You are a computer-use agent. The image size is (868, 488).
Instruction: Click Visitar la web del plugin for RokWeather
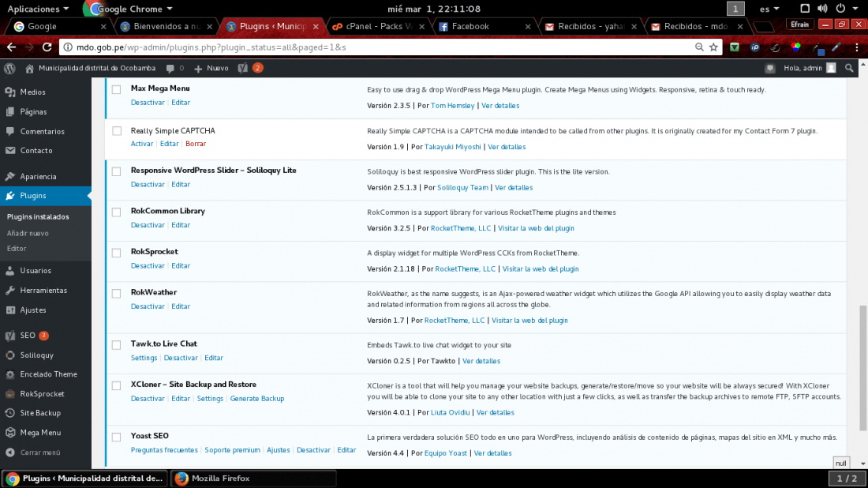pos(529,320)
